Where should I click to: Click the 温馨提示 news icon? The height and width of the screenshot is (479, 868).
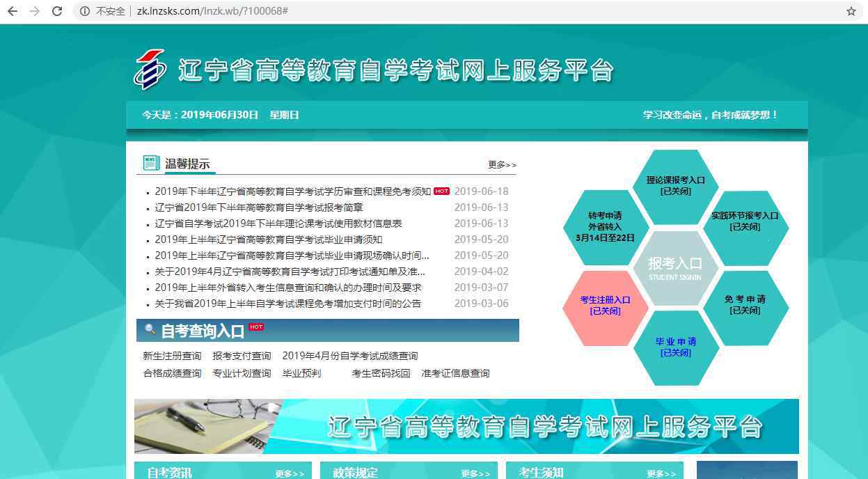[151, 163]
